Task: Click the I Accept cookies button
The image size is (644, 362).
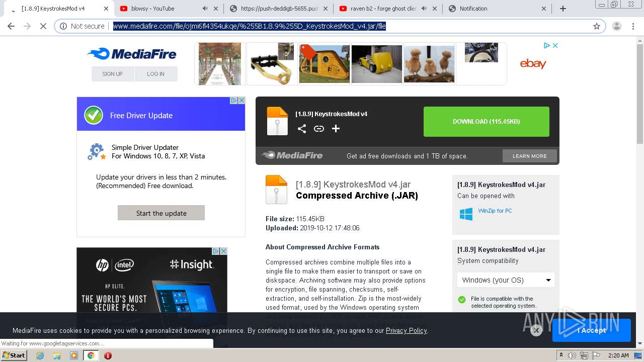Action: click(592, 330)
